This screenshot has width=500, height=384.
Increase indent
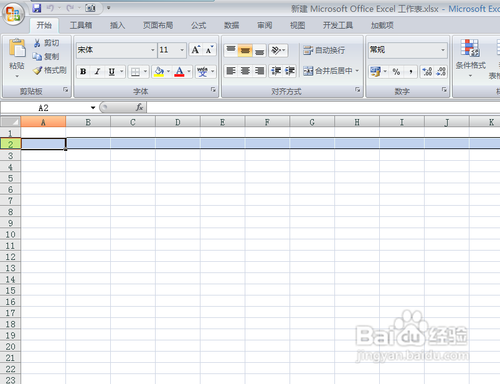coord(289,71)
